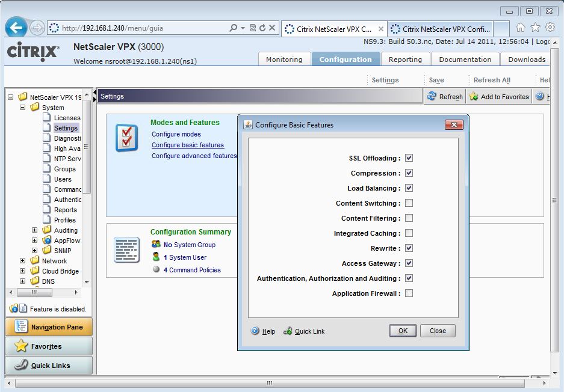The width and height of the screenshot is (564, 392).
Task: Click the Help icon in dialog
Action: click(x=255, y=331)
